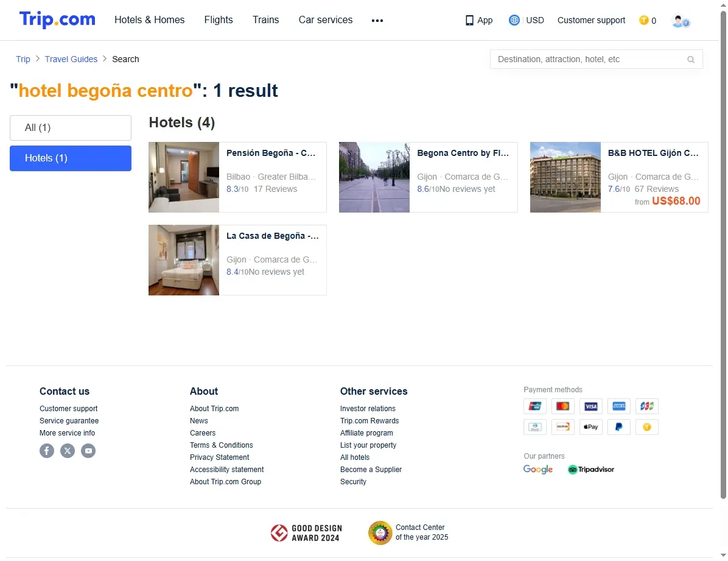Focus the destination search field
728x561 pixels.
pos(596,60)
